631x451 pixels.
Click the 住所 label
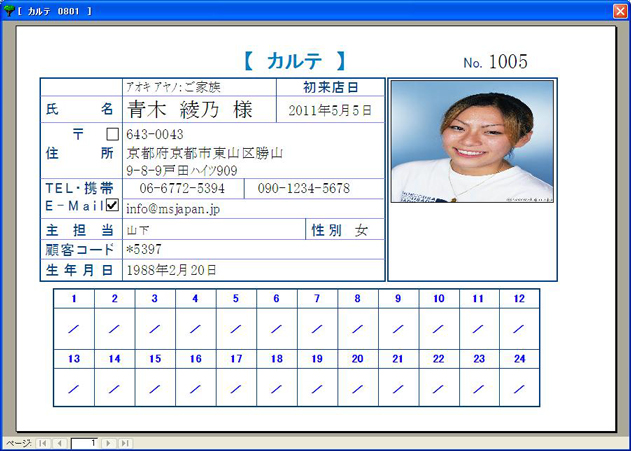(x=79, y=153)
